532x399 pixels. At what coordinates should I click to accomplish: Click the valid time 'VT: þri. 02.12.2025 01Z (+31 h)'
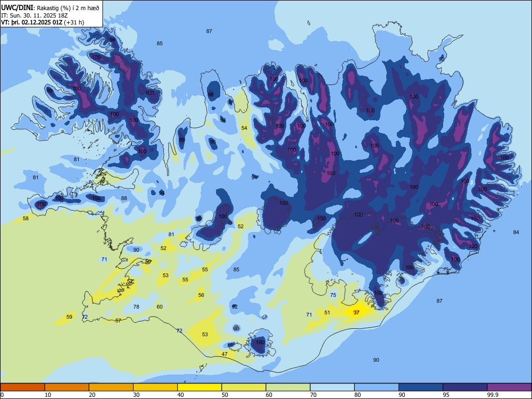coord(43,22)
